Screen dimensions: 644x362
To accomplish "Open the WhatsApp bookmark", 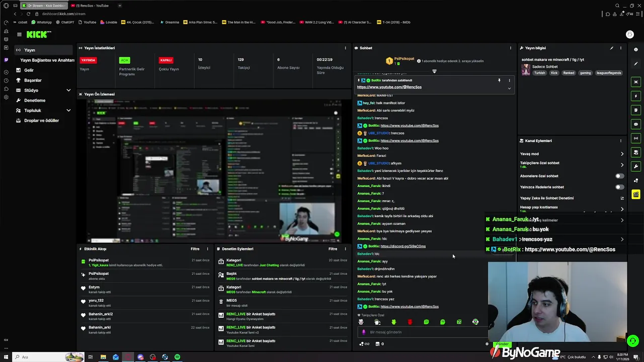I will pos(42,22).
